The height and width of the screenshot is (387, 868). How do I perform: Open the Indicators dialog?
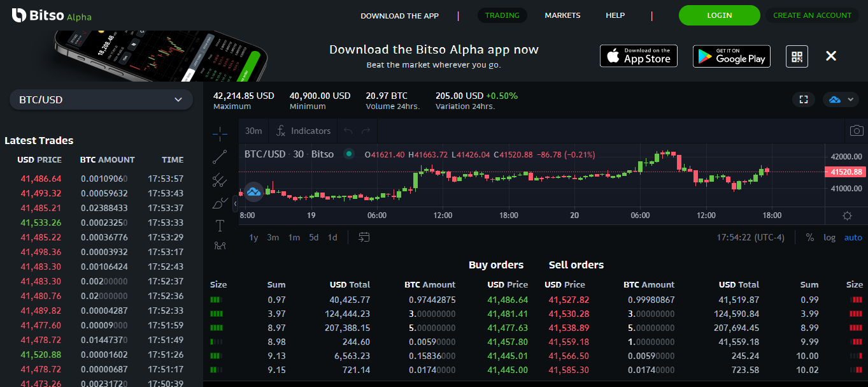coord(303,131)
